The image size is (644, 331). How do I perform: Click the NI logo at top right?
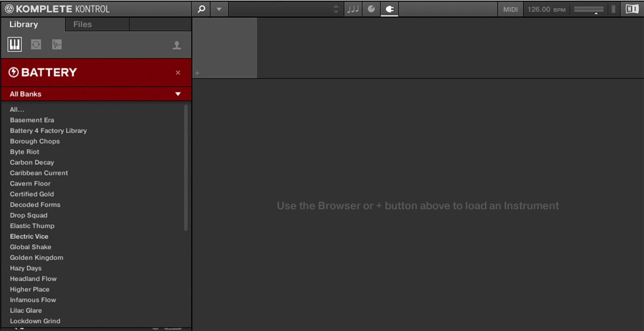coord(632,9)
